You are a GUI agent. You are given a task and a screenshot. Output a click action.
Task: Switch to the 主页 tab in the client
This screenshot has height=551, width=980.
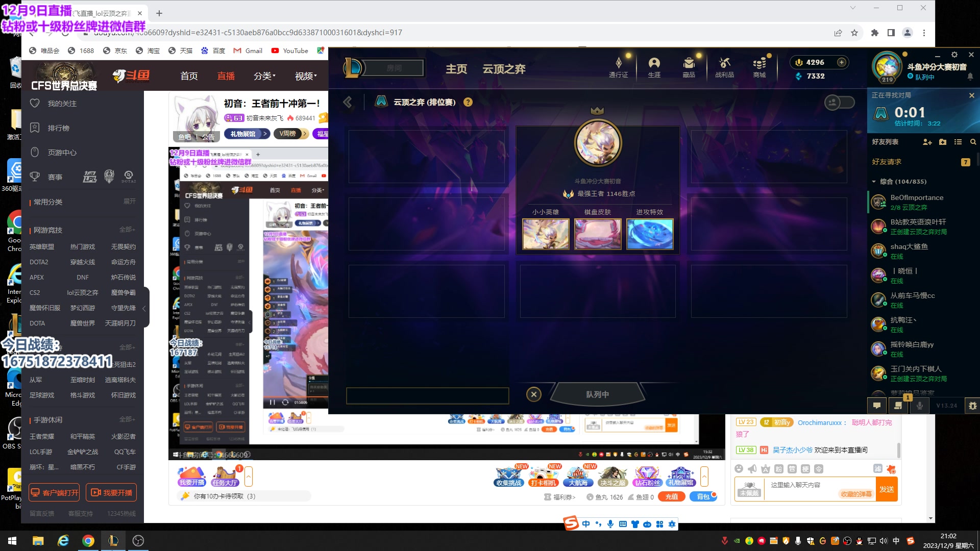tap(456, 69)
